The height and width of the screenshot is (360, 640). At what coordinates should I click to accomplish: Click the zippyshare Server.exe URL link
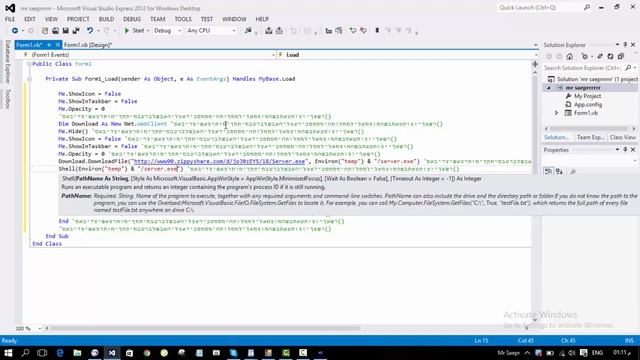coord(220,161)
